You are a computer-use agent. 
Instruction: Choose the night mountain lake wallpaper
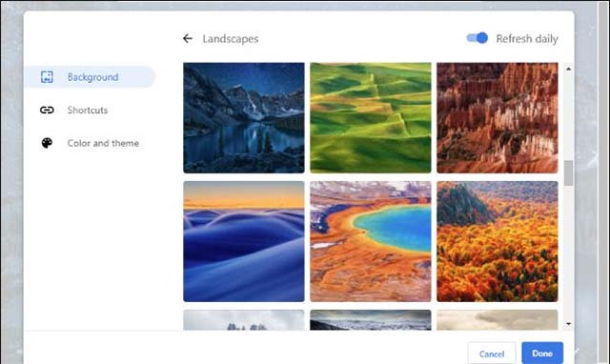pos(244,118)
